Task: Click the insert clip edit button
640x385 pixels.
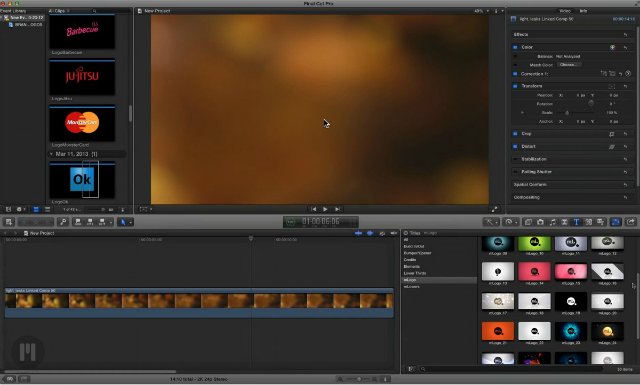Action: [90, 222]
